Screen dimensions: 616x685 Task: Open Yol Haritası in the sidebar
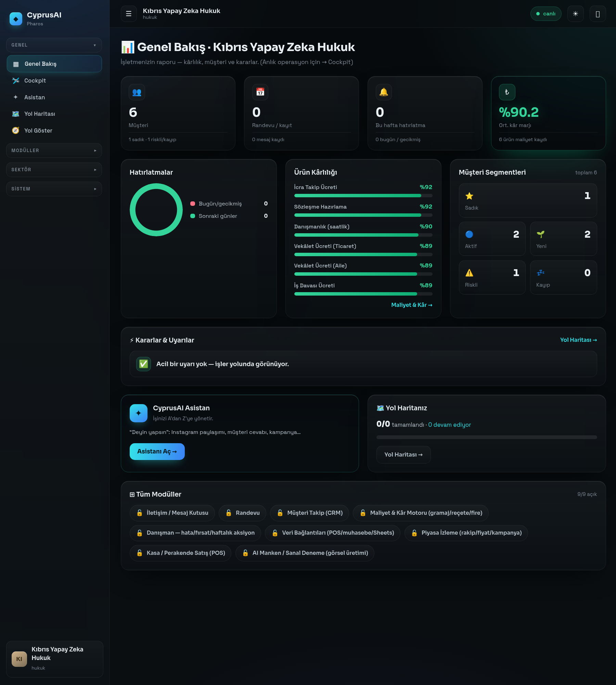click(54, 114)
